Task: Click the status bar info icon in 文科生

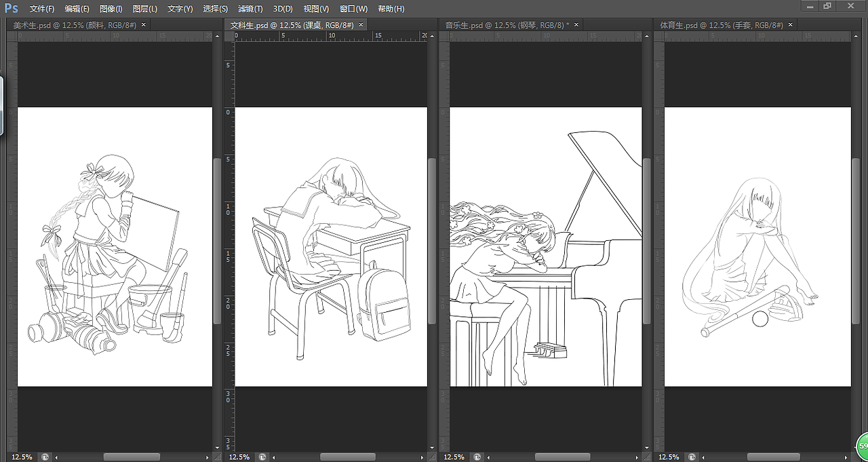Action: coord(262,457)
